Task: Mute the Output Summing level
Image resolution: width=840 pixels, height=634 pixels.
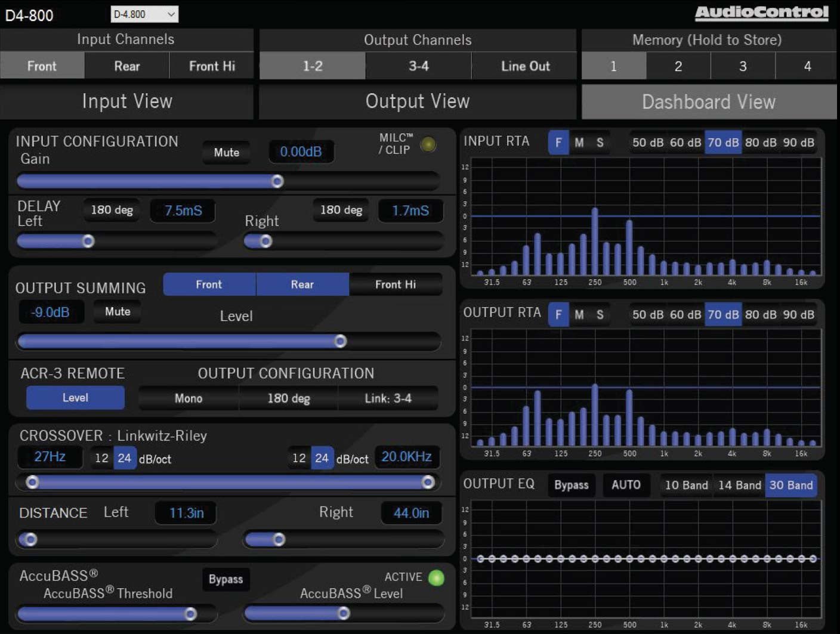Action: [117, 311]
